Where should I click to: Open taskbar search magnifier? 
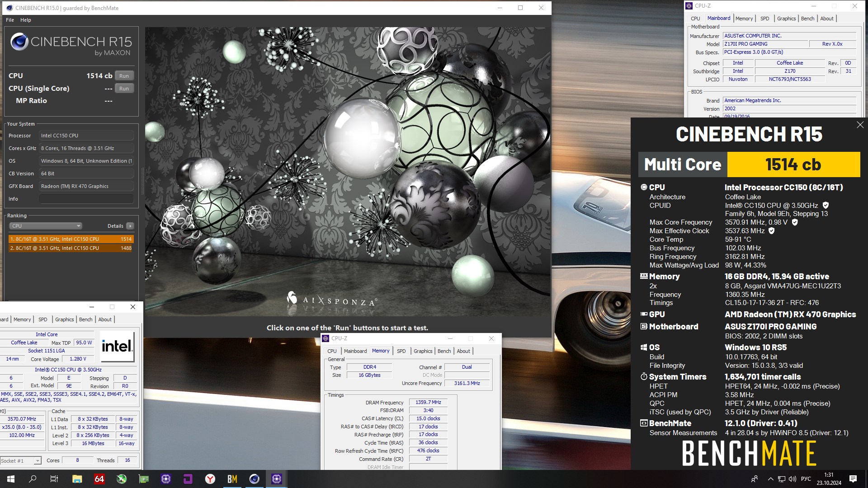[33, 479]
